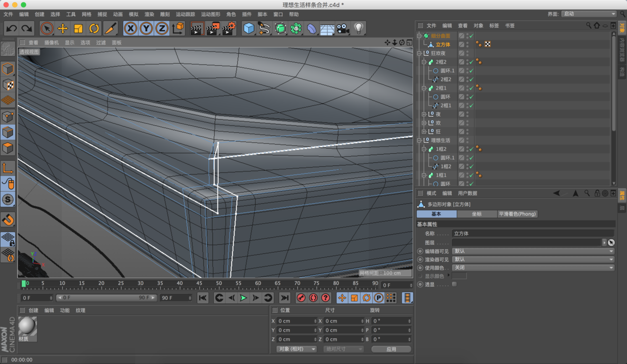Open 编辑器可见 dropdown

[x=533, y=251]
